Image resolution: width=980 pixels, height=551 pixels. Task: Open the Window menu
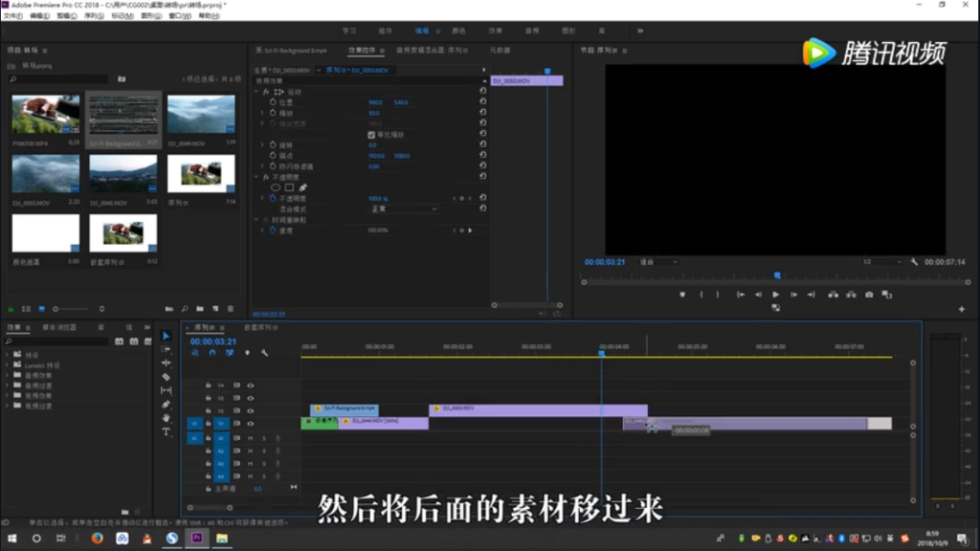pyautogui.click(x=180, y=15)
